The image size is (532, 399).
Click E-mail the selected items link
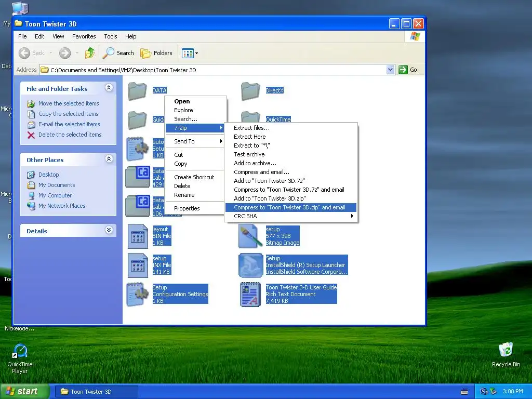click(x=69, y=124)
